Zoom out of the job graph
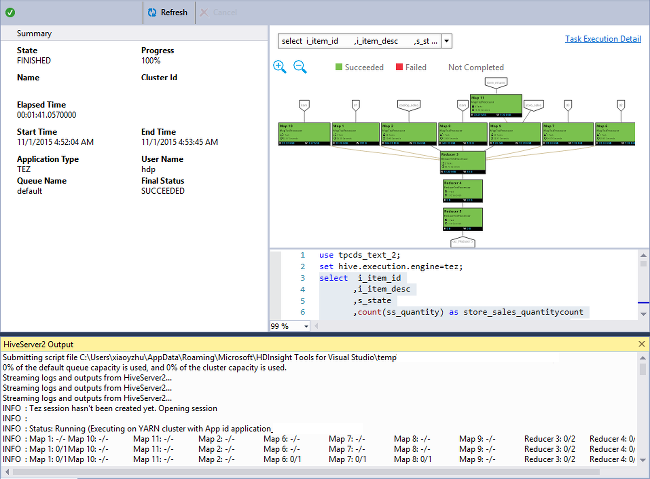Screen dimensions: 650x479 tap(299, 67)
